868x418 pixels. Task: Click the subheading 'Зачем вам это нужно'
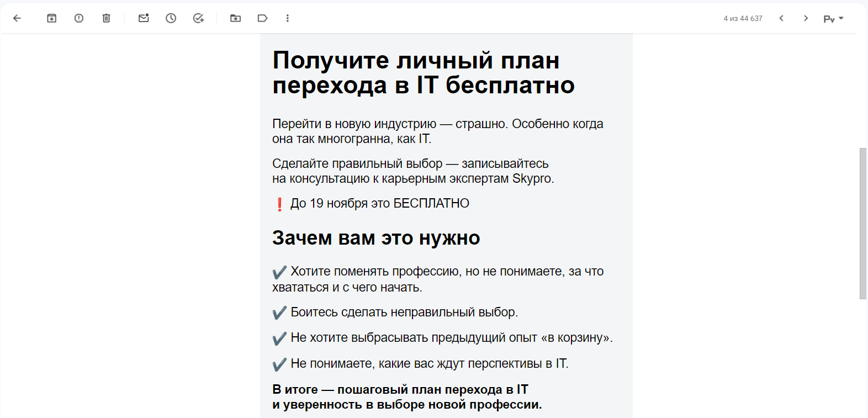[x=376, y=238]
